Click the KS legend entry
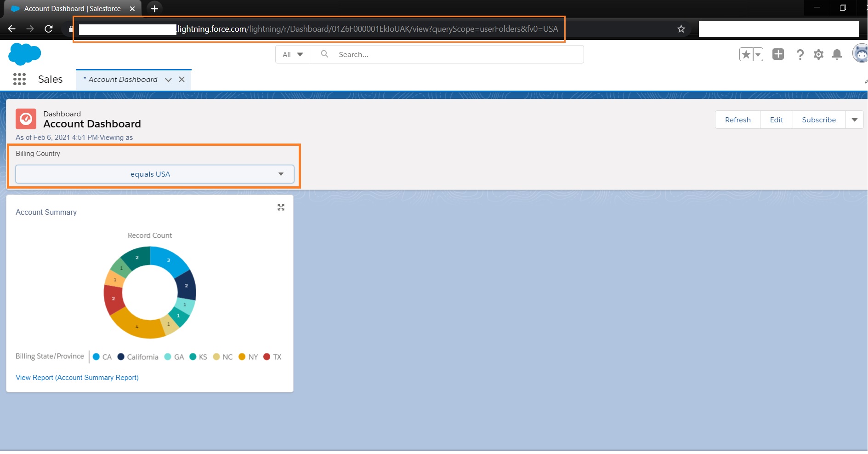Image resolution: width=868 pixels, height=454 pixels. 198,356
